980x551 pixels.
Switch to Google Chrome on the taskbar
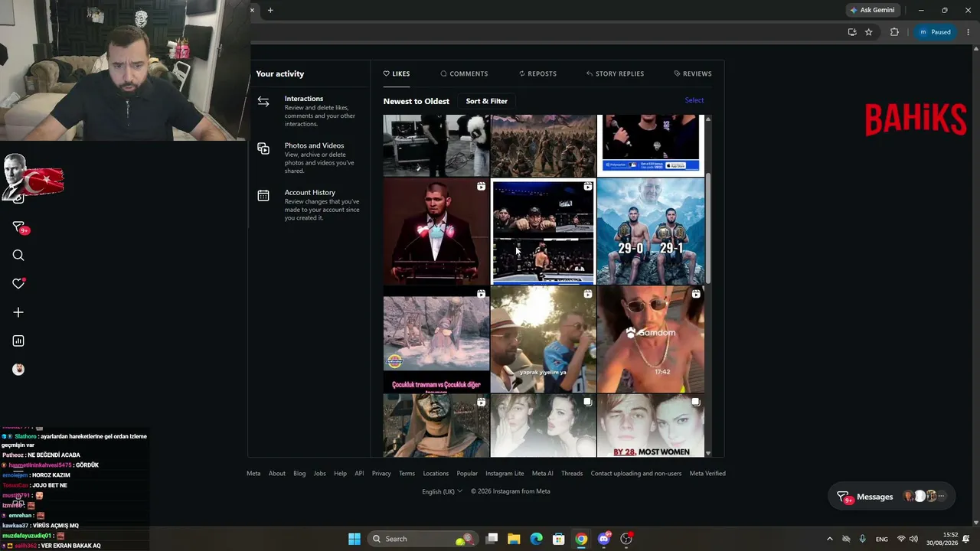[581, 539]
